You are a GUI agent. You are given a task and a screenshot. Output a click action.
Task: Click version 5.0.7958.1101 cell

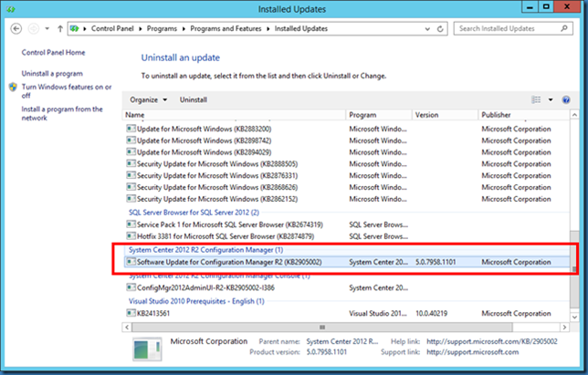(436, 262)
